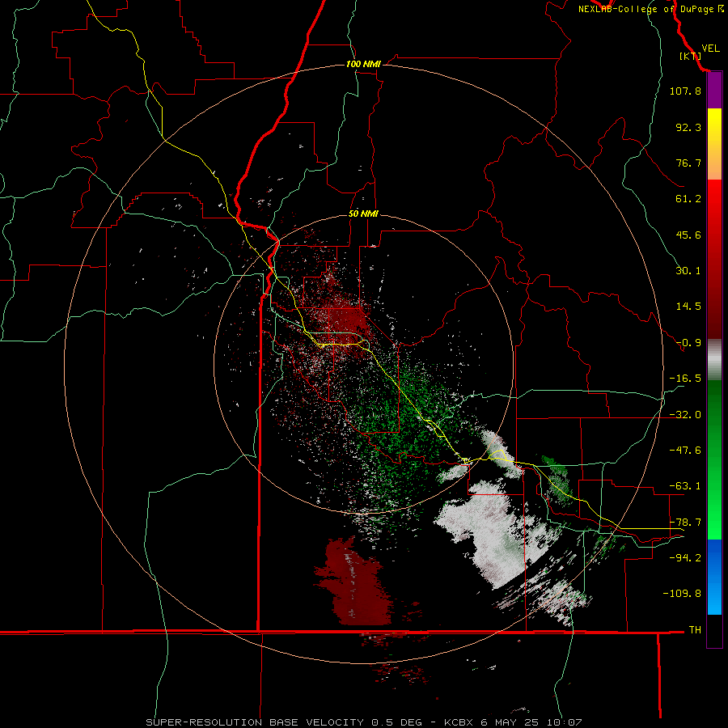728x728 pixels.
Task: Click the blue segment of color bar
Action: tap(714, 577)
